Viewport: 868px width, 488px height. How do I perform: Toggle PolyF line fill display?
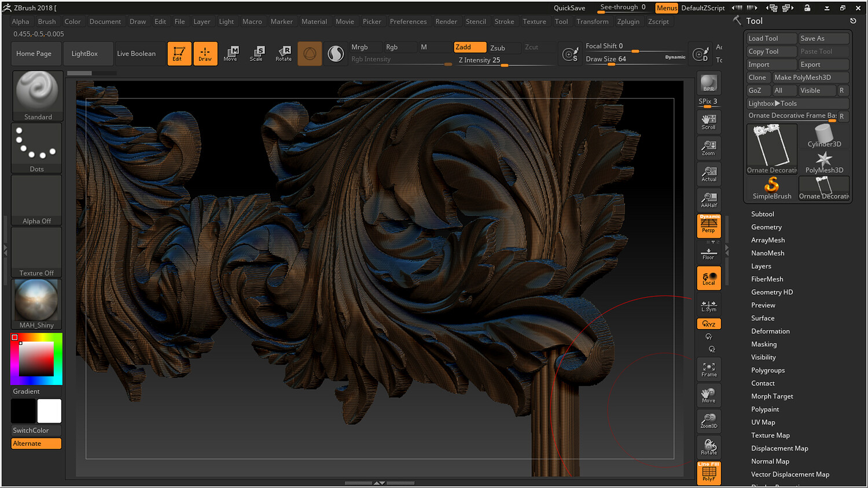[x=708, y=473]
